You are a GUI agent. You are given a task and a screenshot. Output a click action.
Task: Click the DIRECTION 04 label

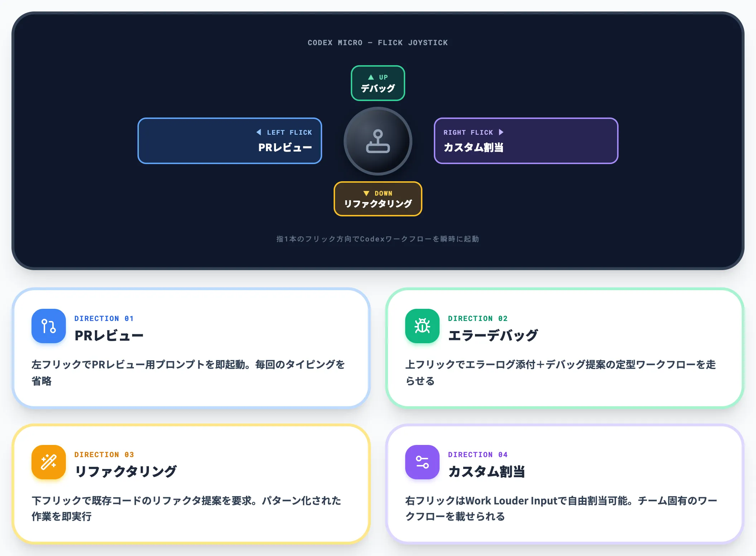478,455
